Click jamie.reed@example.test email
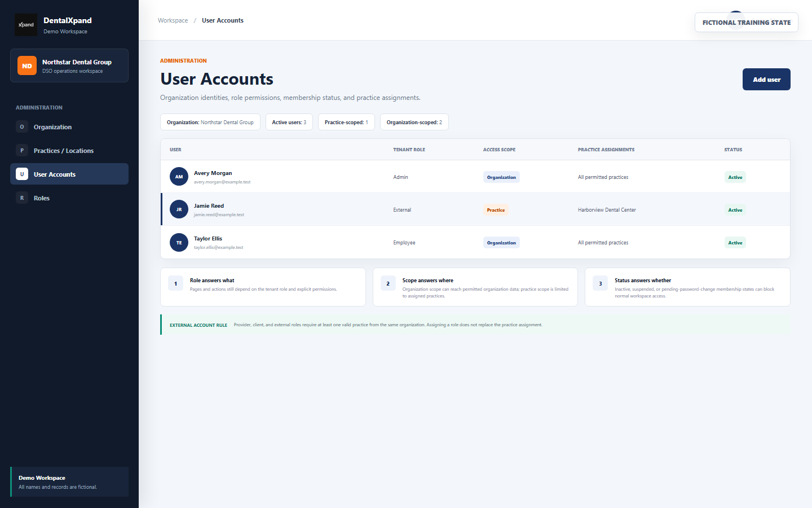 (x=219, y=215)
